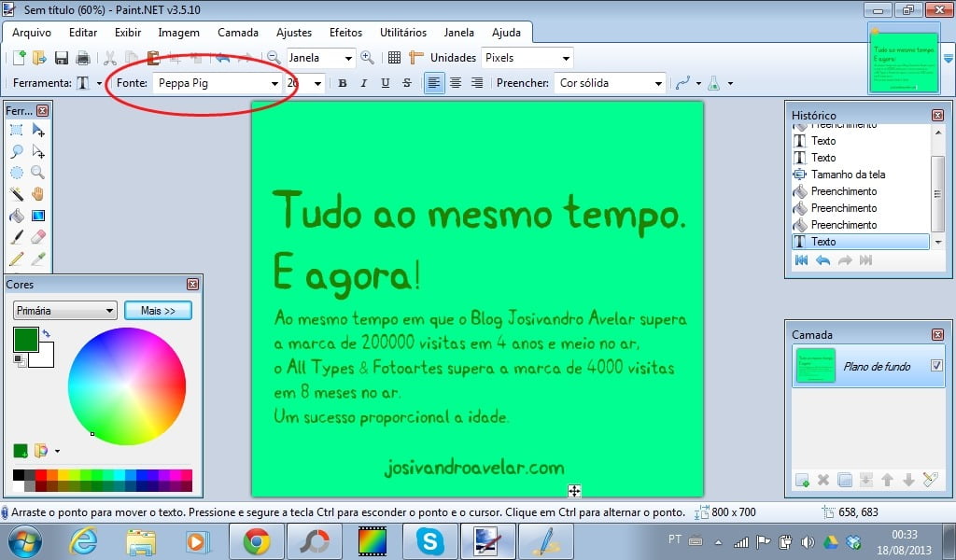Image resolution: width=956 pixels, height=560 pixels.
Task: Select the Color Picker eyedropper tool
Action: tap(37, 259)
